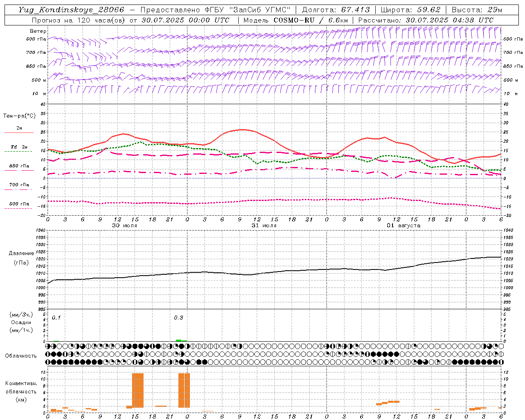
Task: Click the Долгота: 67.413 value
Action: tap(336, 10)
